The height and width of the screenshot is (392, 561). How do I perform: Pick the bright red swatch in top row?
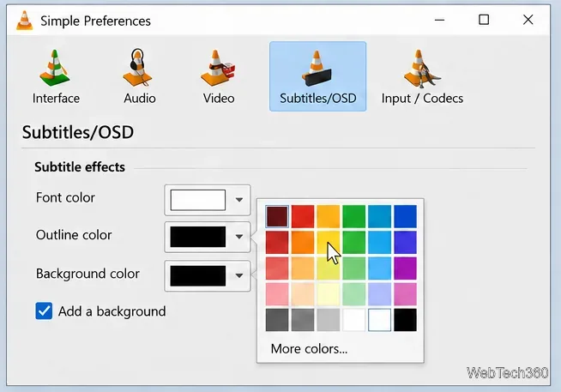[x=303, y=216]
